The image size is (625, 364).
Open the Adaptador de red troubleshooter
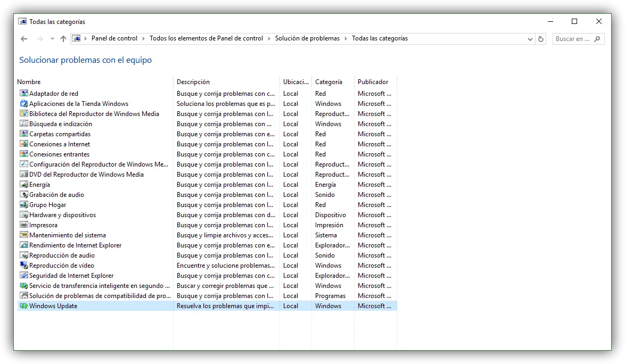[54, 94]
